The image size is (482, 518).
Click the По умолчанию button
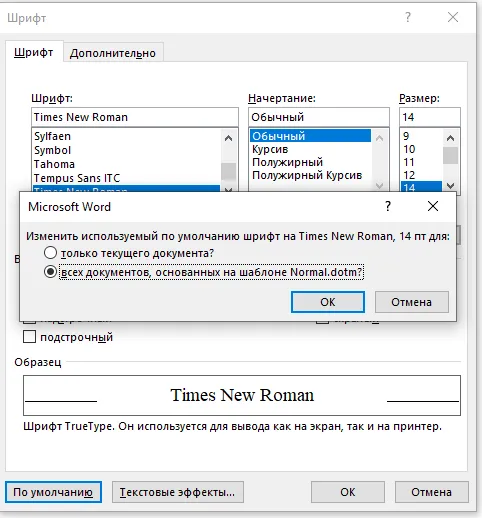pyautogui.click(x=53, y=492)
